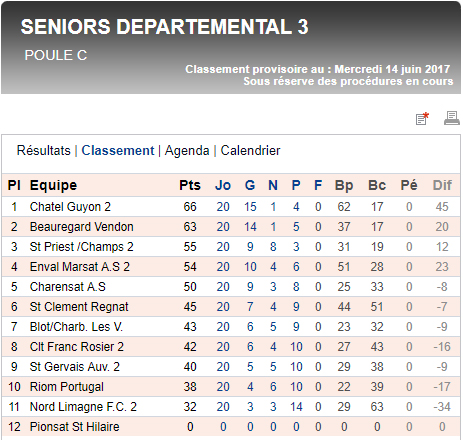463x440 pixels.
Task: Click the printer icon
Action: pos(452,118)
